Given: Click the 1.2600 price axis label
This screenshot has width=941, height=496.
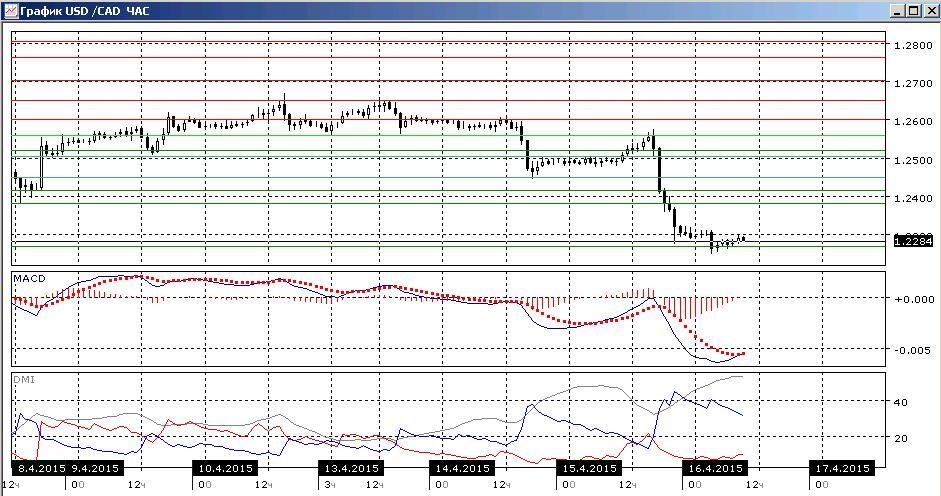Looking at the screenshot, I should click(913, 121).
